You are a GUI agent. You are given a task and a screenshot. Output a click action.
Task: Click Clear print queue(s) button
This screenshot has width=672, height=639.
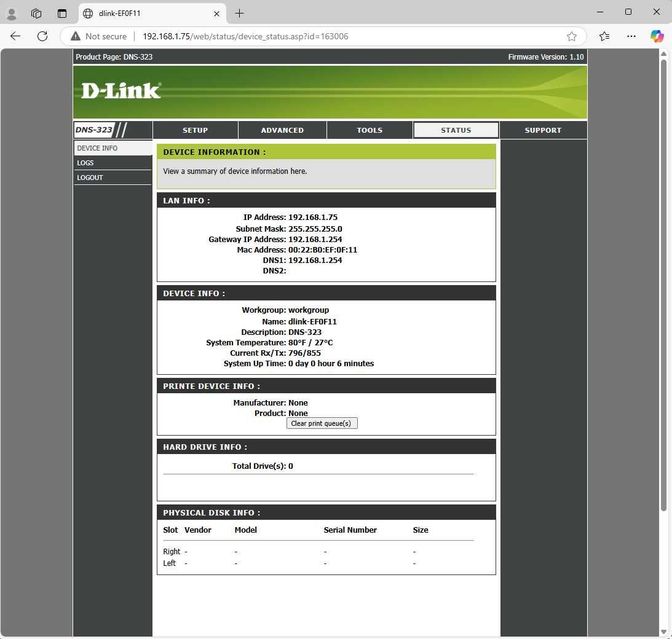click(322, 423)
